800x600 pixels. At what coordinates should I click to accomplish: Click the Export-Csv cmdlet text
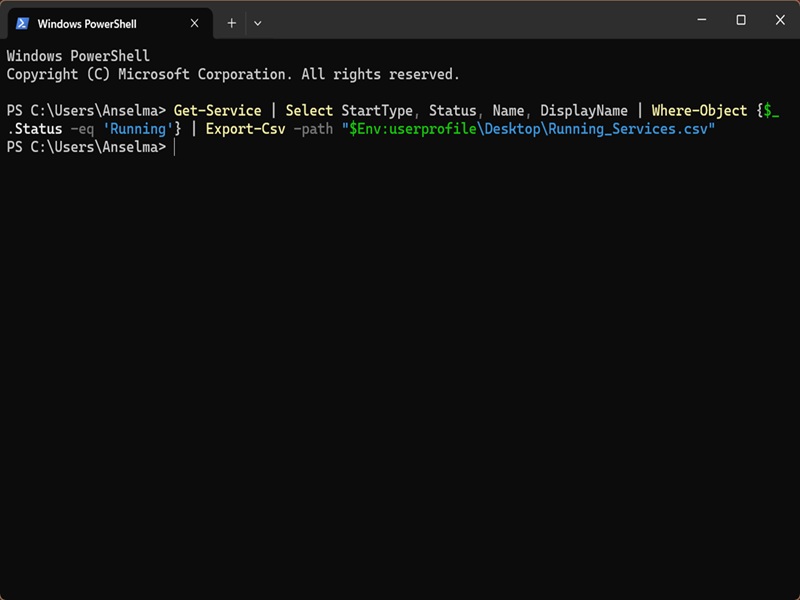(x=245, y=129)
